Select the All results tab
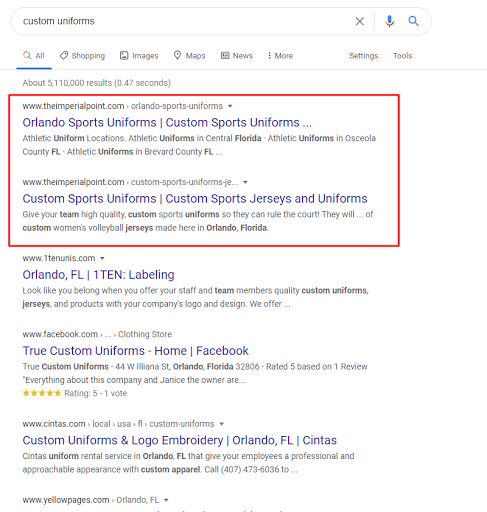The width and height of the screenshot is (487, 512). coord(34,56)
